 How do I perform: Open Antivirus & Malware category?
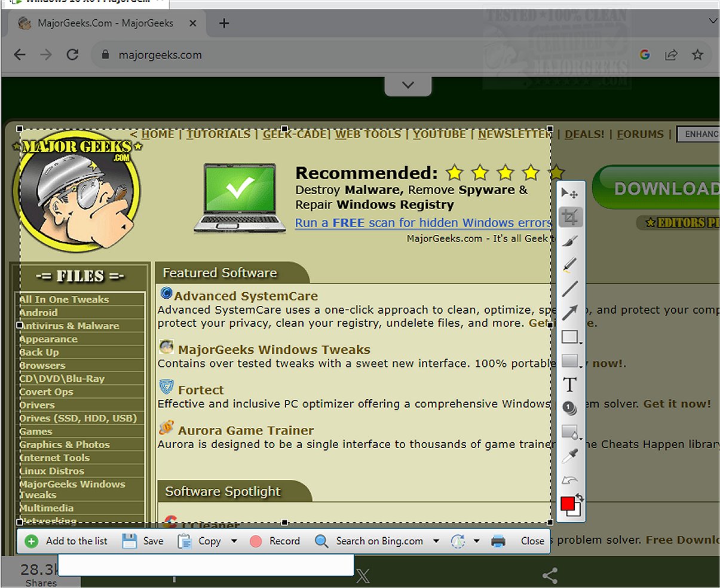point(69,326)
